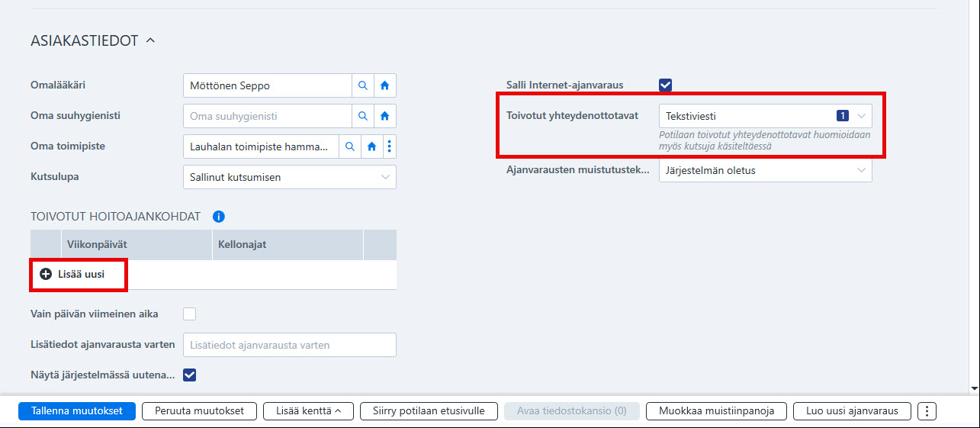Tick Vain päivän viimeinen aika checkbox
Screen dimensions: 980x428
190,314
